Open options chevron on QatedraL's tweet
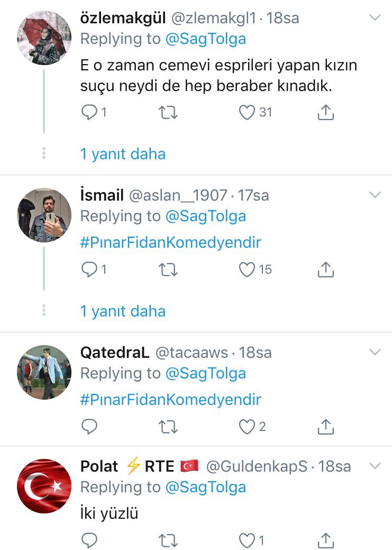This screenshot has height=550, width=392. [375, 352]
